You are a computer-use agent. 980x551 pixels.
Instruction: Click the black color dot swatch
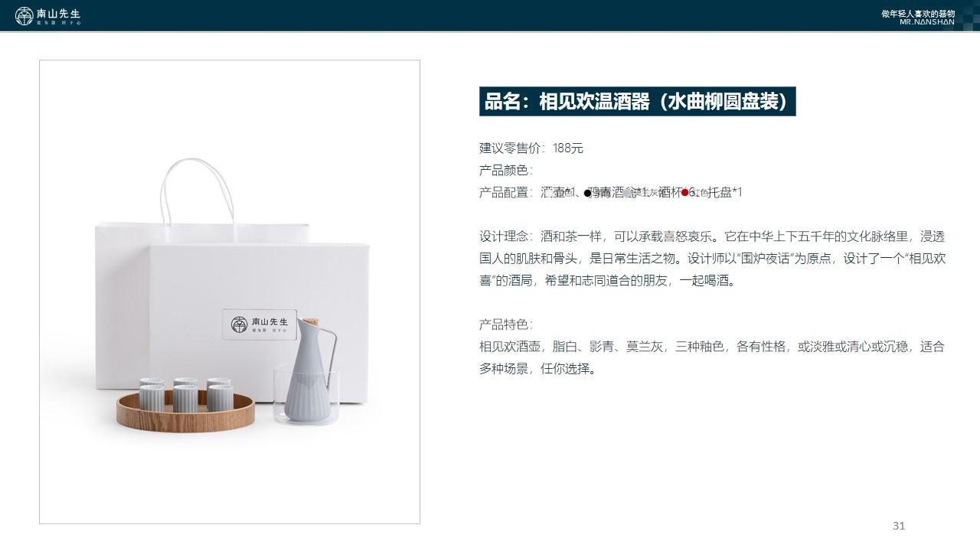coord(587,193)
